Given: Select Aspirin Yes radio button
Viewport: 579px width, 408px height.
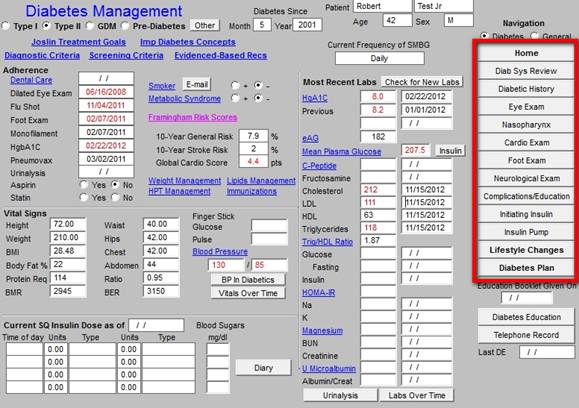Looking at the screenshot, I should tap(84, 185).
